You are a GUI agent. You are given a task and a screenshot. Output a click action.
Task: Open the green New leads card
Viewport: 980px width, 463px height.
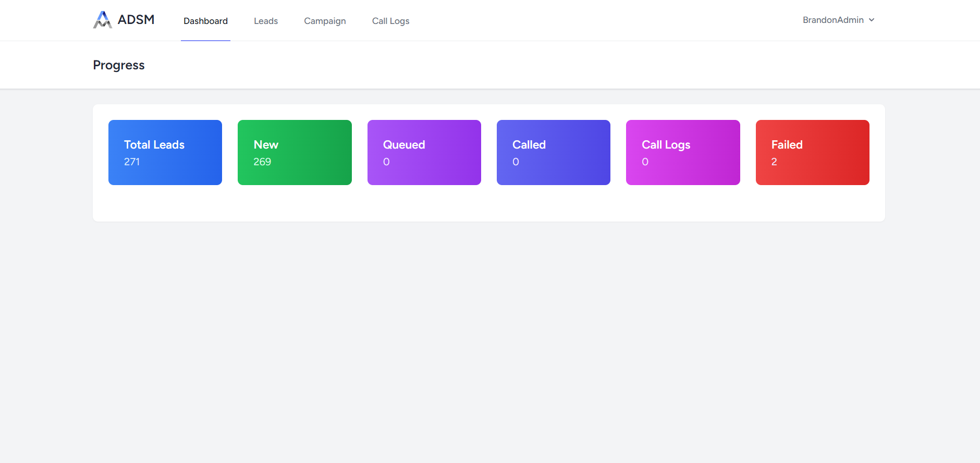click(x=295, y=152)
